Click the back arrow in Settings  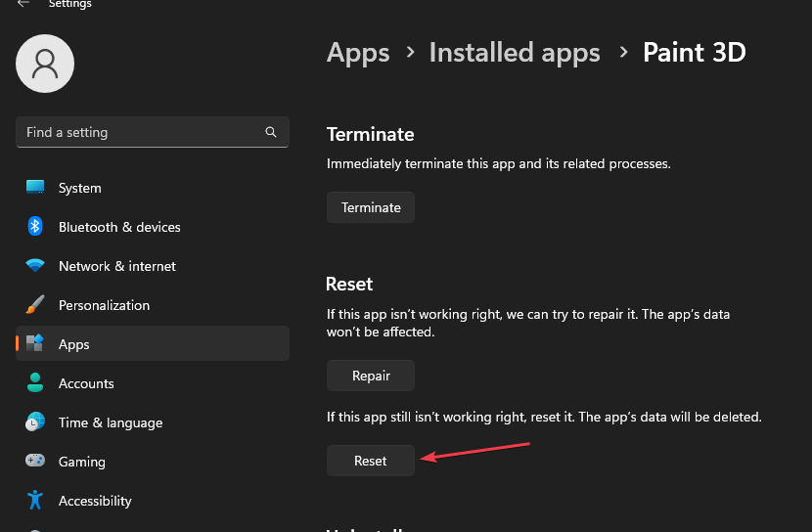(23, 4)
